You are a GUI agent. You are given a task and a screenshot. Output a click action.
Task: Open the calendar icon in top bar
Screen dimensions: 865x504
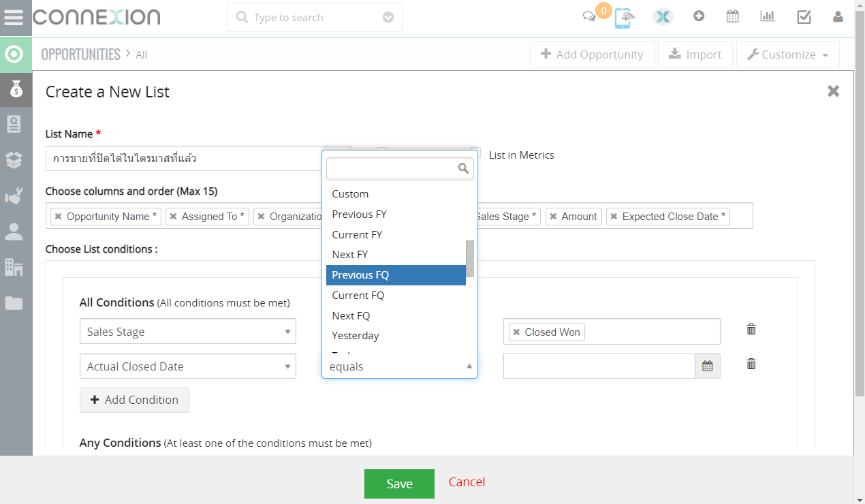tap(733, 16)
